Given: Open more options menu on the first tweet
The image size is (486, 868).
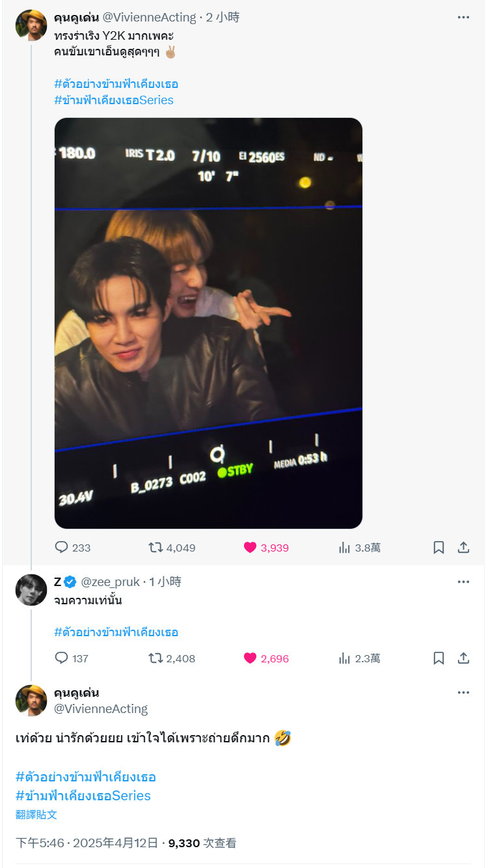Looking at the screenshot, I should 463,17.
